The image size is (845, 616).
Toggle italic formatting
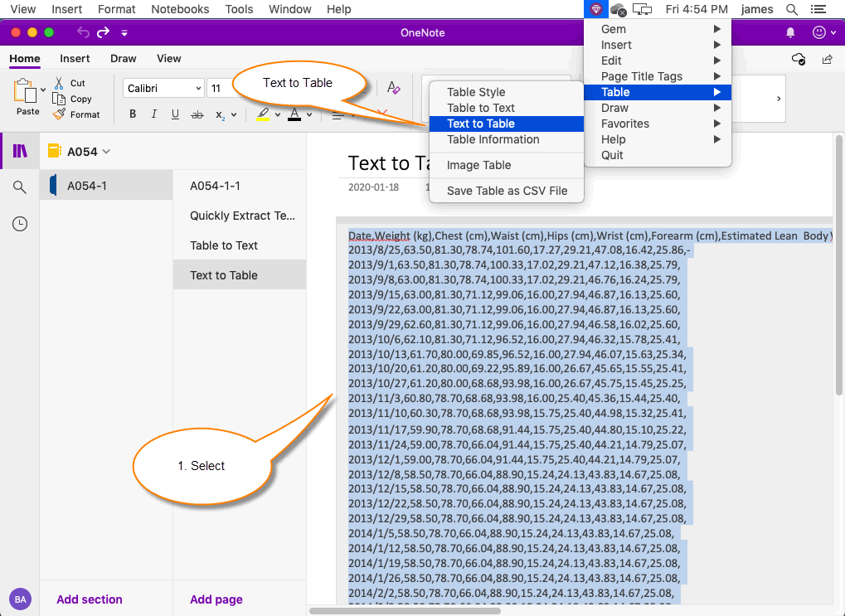tap(154, 114)
